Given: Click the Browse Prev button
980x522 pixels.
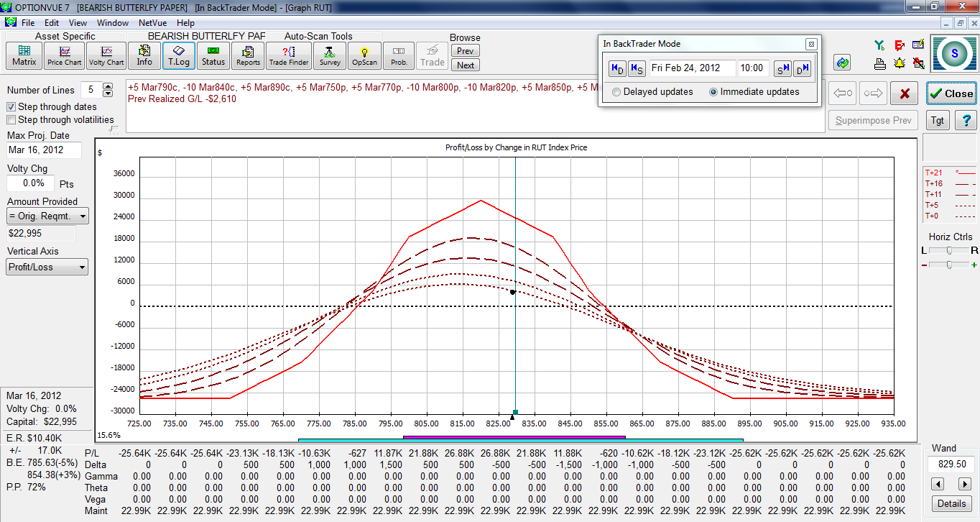Looking at the screenshot, I should (466, 51).
